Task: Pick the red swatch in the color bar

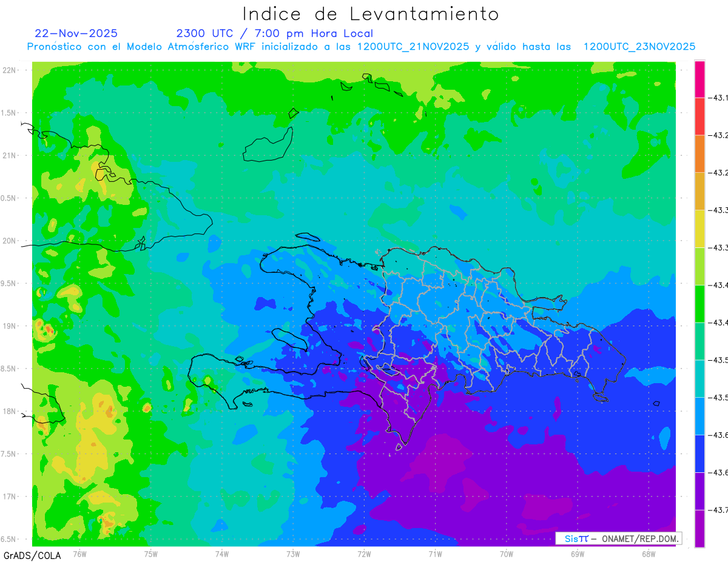Action: 699,116
